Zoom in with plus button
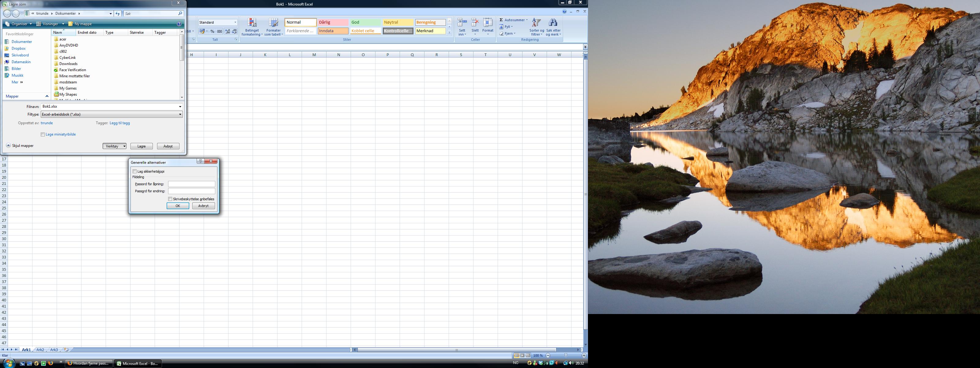Screen dimensions: 980x368 click(x=584, y=355)
